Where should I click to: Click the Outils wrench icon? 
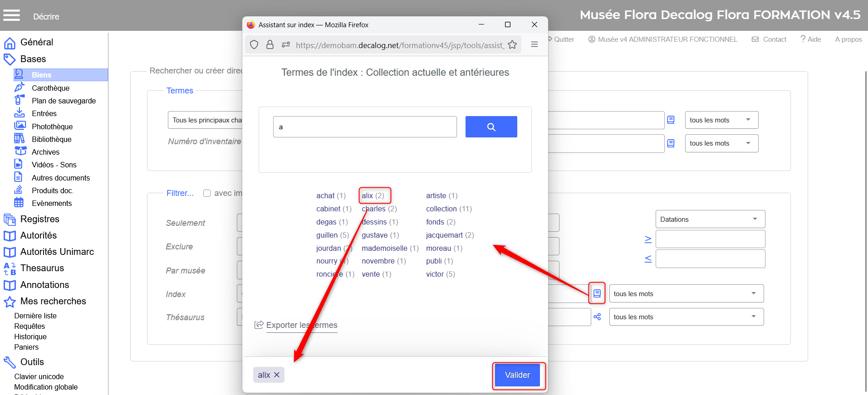coord(10,362)
